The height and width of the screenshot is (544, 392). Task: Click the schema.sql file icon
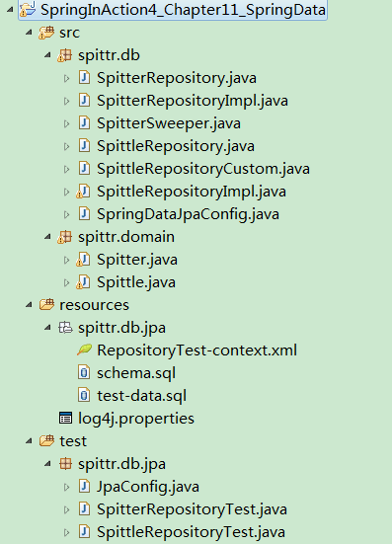point(84,373)
